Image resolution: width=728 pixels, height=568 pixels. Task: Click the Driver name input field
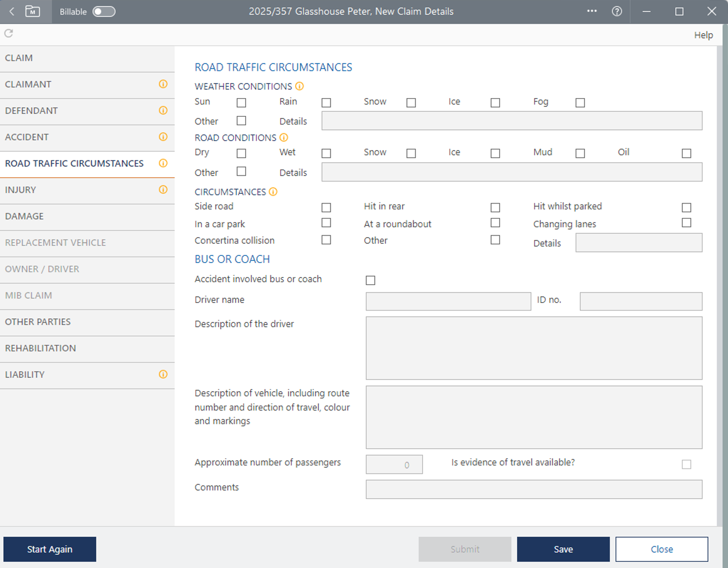coord(448,301)
